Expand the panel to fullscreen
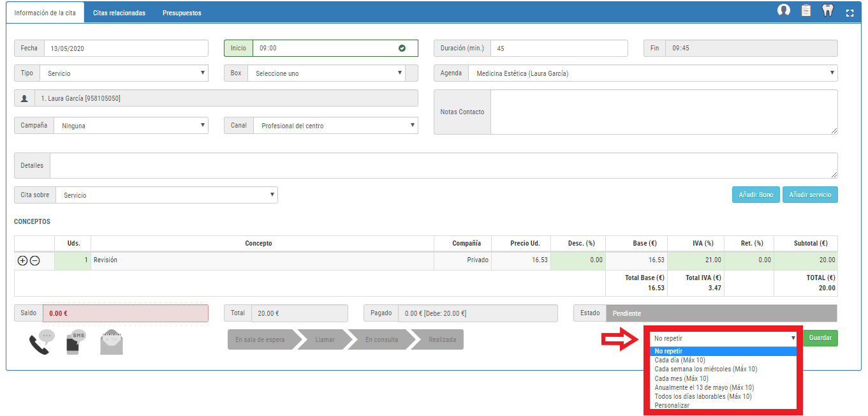 [x=850, y=12]
